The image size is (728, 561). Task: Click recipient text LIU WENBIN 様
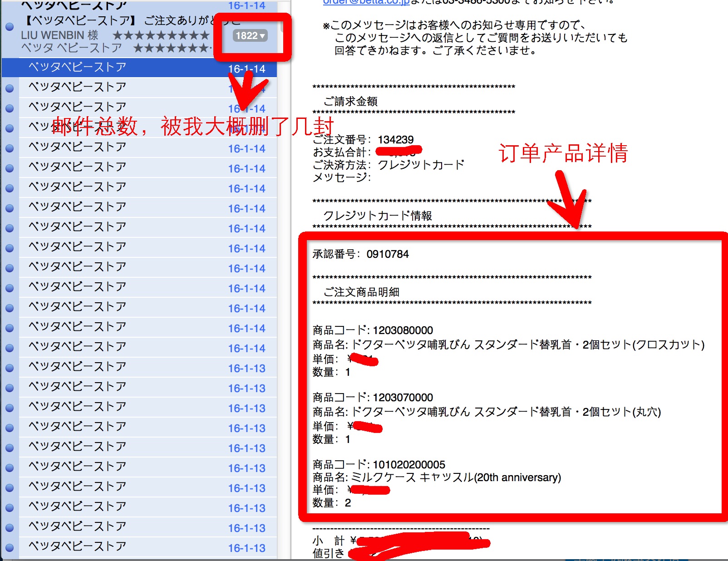point(59,35)
